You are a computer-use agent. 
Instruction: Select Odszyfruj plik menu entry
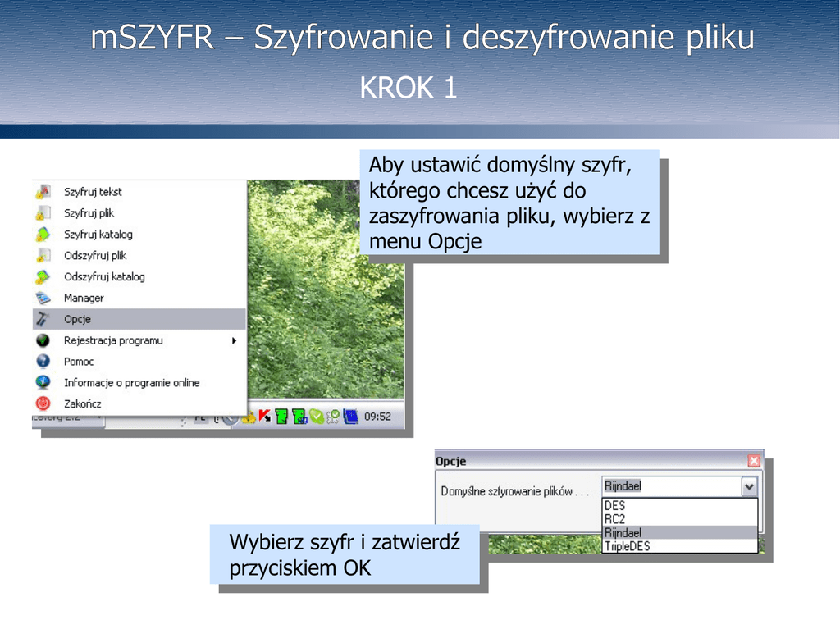point(95,256)
